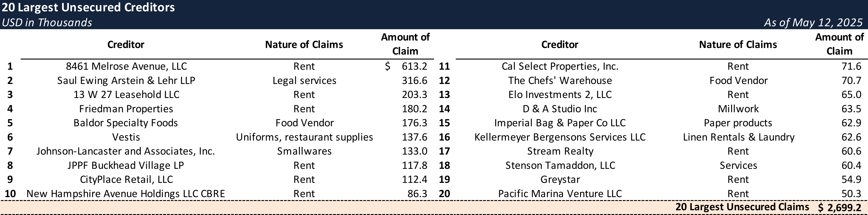868x215 pixels.
Task: Select the 8461 Melrose Avenue, LLC cell
Action: pyautogui.click(x=126, y=66)
